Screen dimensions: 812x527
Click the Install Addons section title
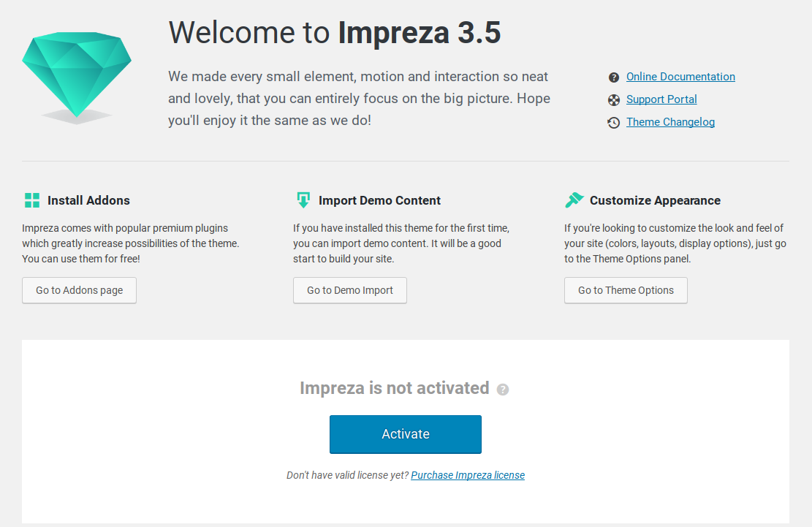coord(88,200)
